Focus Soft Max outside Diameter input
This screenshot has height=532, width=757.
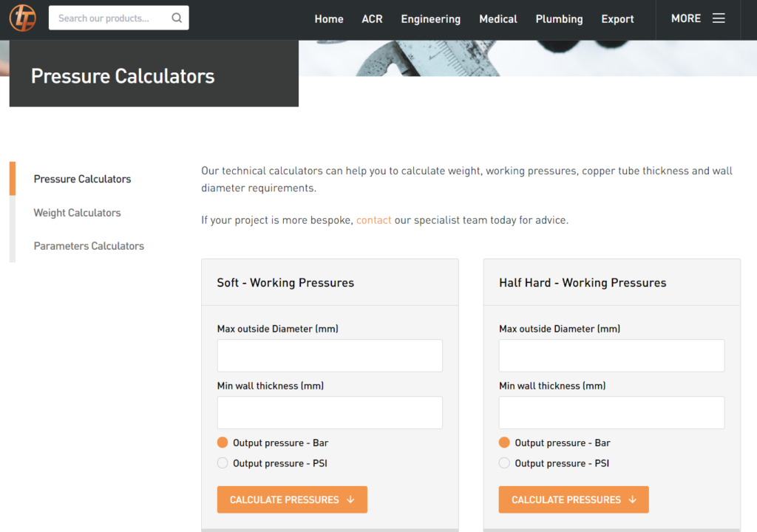(x=330, y=356)
